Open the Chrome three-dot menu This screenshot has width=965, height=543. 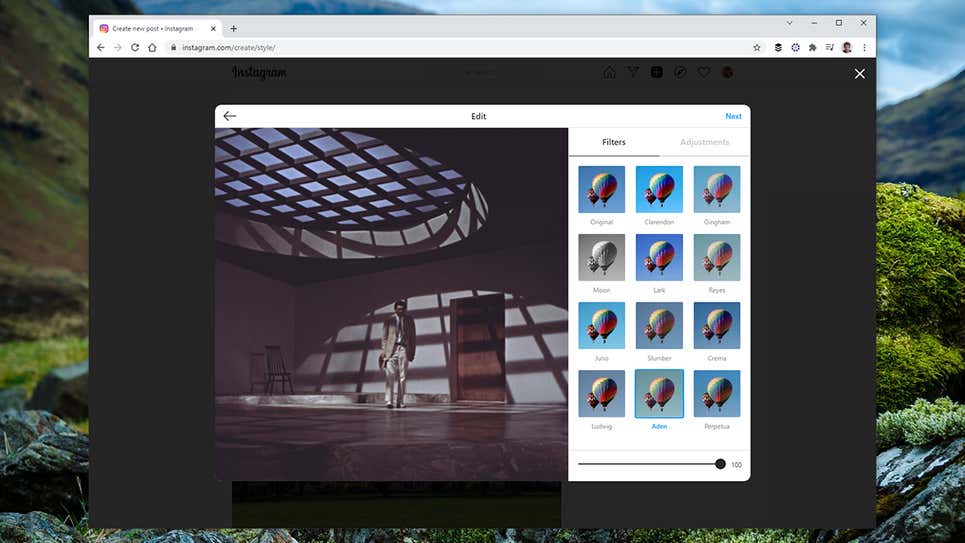tap(864, 47)
